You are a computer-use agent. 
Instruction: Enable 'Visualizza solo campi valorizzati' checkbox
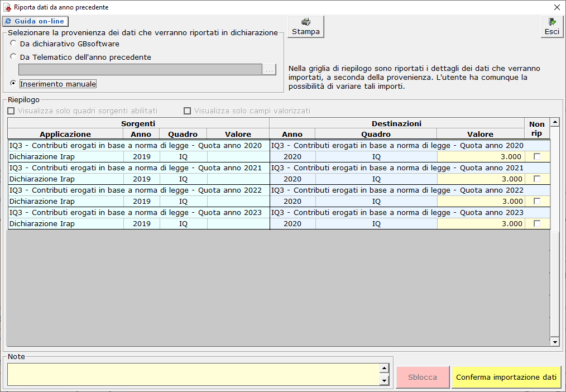pyautogui.click(x=188, y=111)
